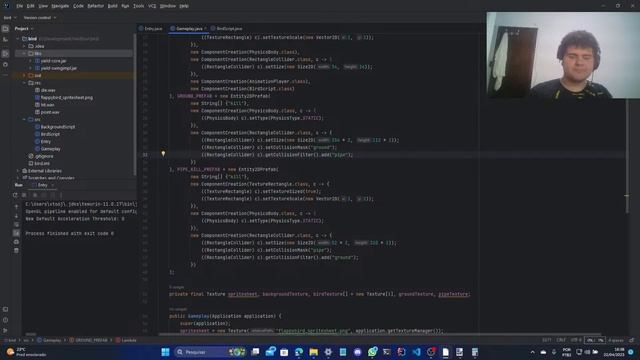This screenshot has height=360, width=640.
Task: Switch to the BirdScript.java tab
Action: [227, 29]
